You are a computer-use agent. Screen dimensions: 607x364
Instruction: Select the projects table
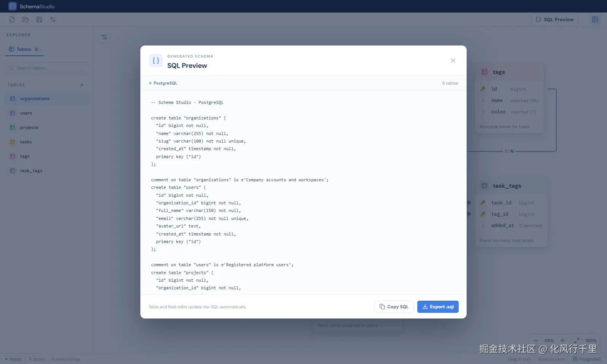[47, 127]
